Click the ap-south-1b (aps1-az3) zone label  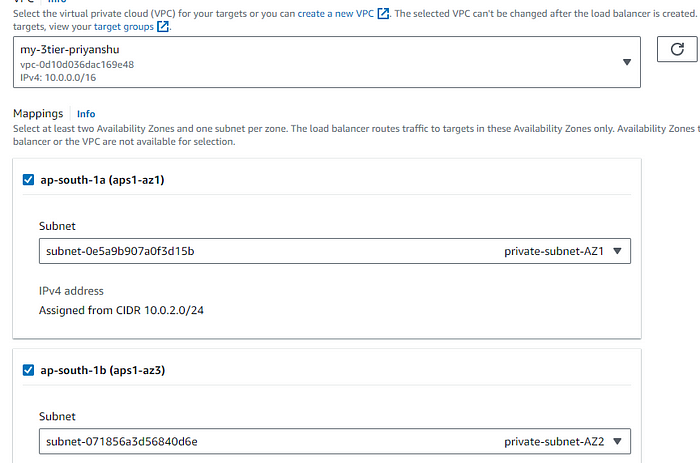click(103, 370)
